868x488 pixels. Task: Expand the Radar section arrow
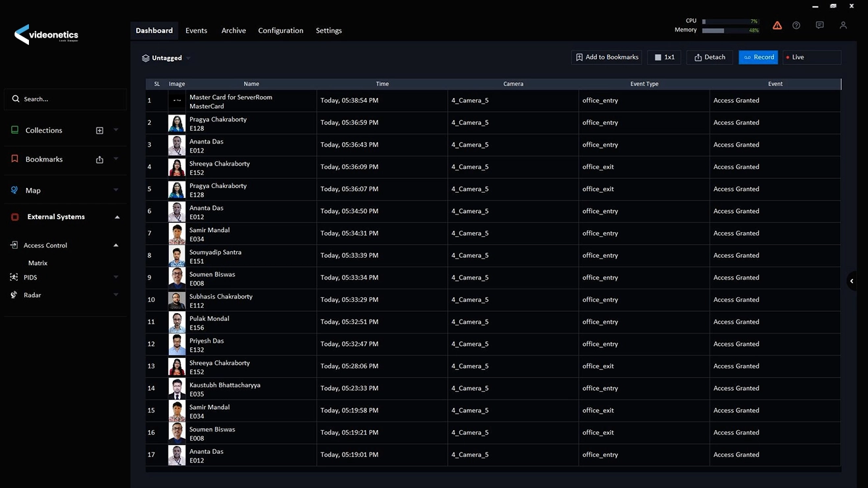[x=116, y=295]
